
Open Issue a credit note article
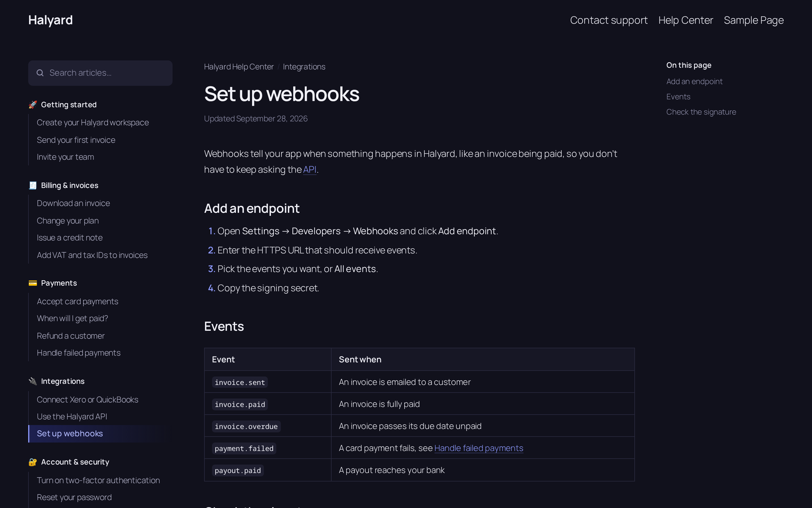point(70,238)
